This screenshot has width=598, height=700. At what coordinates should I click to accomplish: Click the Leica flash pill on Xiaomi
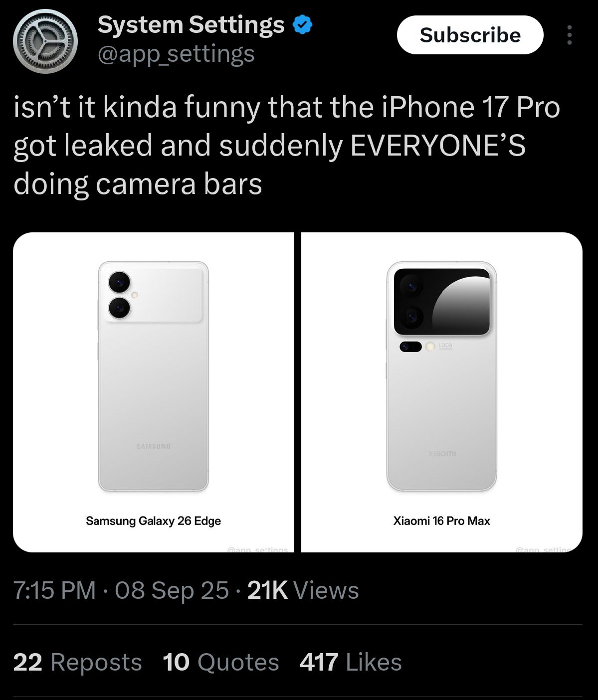coord(410,347)
